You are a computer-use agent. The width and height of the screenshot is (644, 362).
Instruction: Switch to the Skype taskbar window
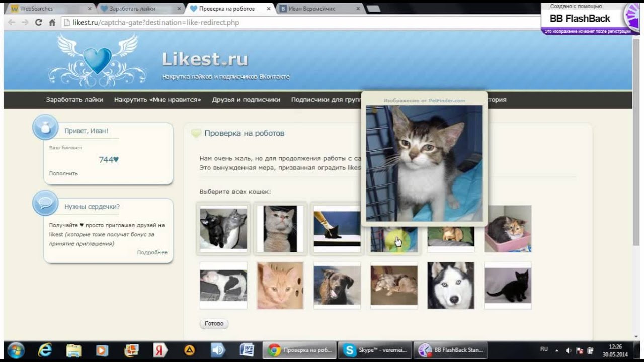(x=375, y=350)
